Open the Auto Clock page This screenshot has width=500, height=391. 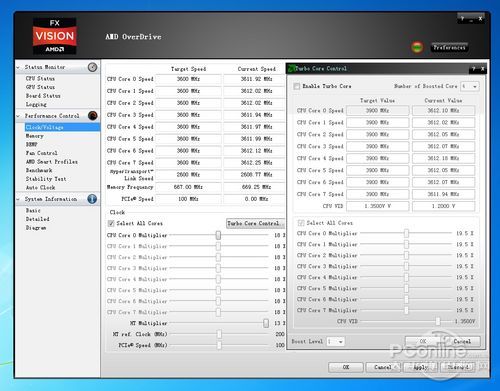point(40,188)
